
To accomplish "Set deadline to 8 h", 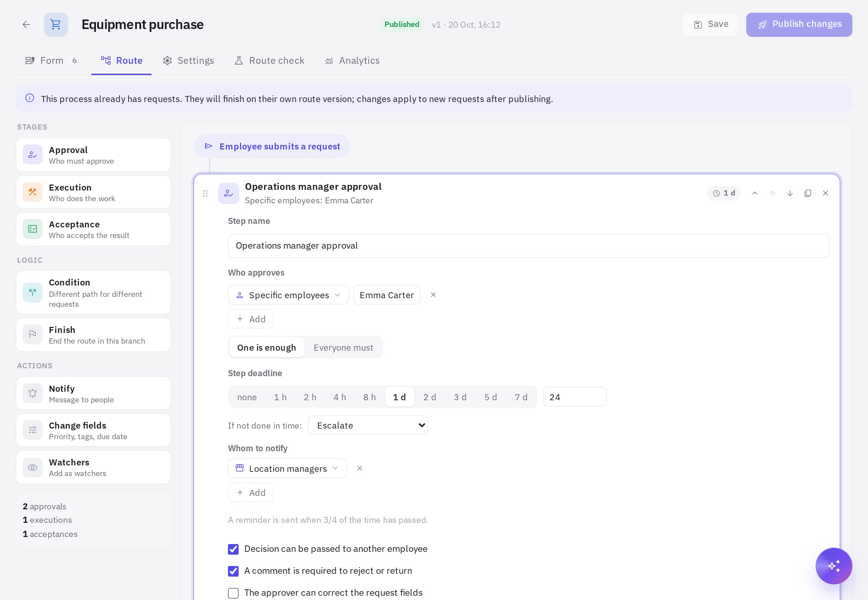I will tap(369, 397).
